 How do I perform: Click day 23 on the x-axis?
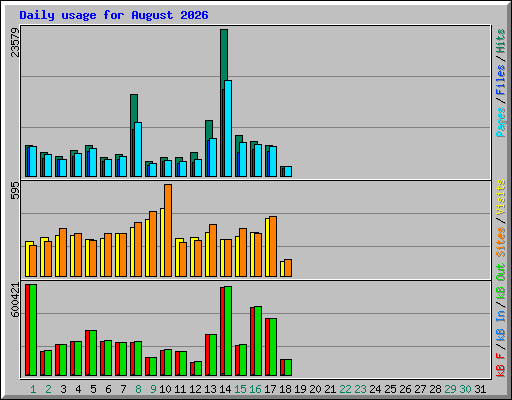[360, 389]
